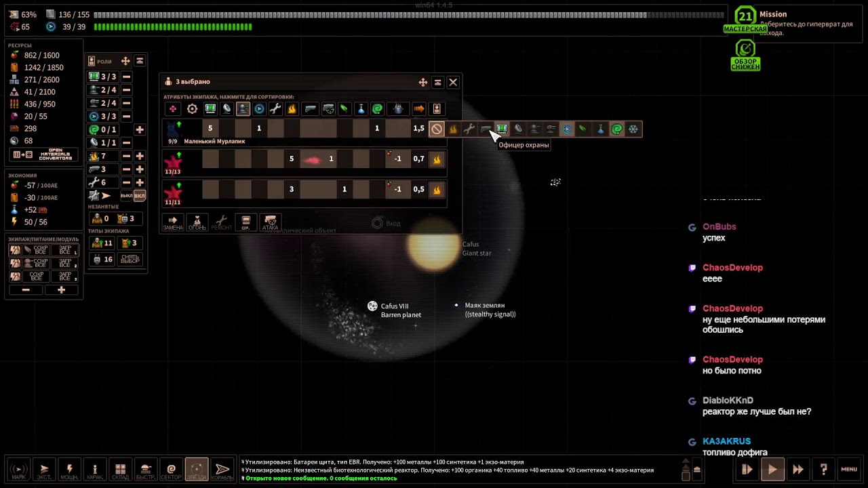868x488 pixels.
Task: Open the Экст. panel in the bottom bar
Action: (x=44, y=470)
